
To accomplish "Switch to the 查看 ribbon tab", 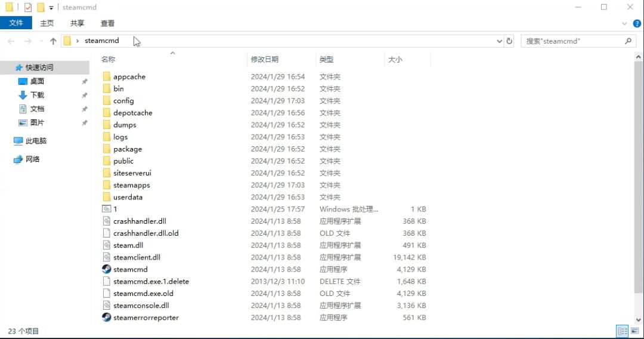I will pyautogui.click(x=107, y=23).
